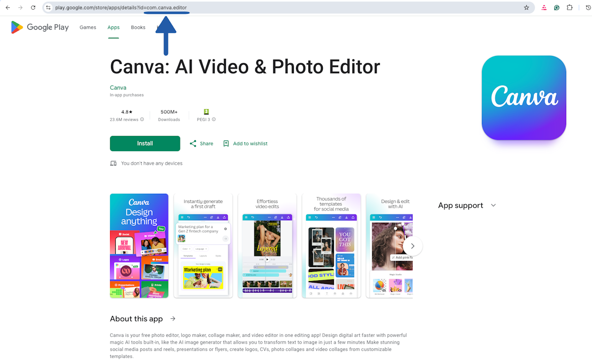Click the devices icon beside the no-devices message
This screenshot has height=364, width=592.
(x=113, y=163)
